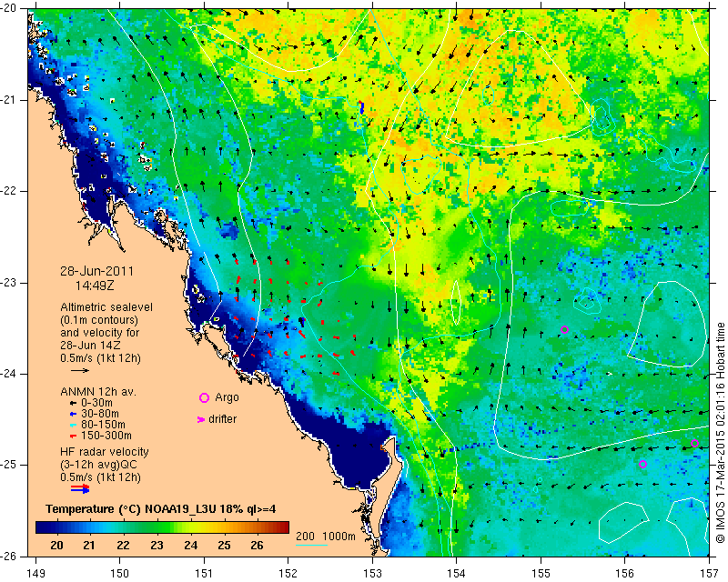Click the drifter legend text label
Screen dimensions: 728x582
coord(222,419)
